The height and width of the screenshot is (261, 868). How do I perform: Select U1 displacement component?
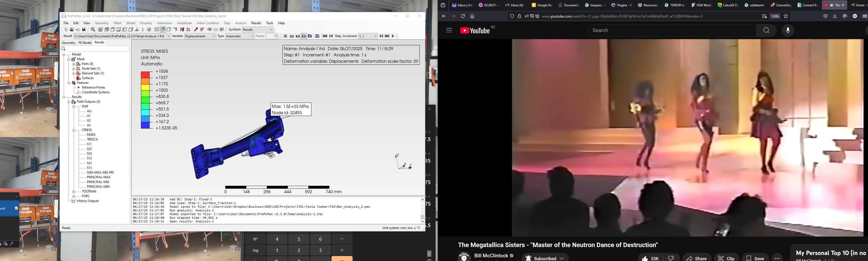pyautogui.click(x=89, y=116)
